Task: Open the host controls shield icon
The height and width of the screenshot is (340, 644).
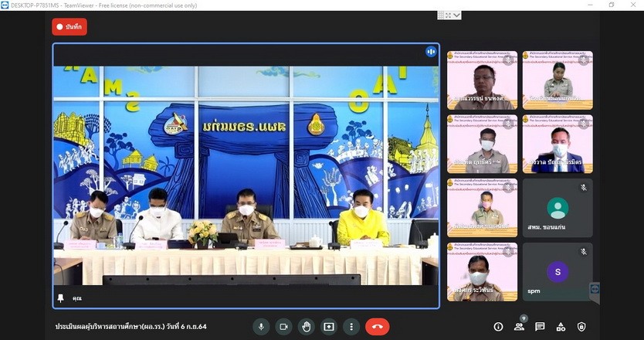Action: click(x=581, y=327)
